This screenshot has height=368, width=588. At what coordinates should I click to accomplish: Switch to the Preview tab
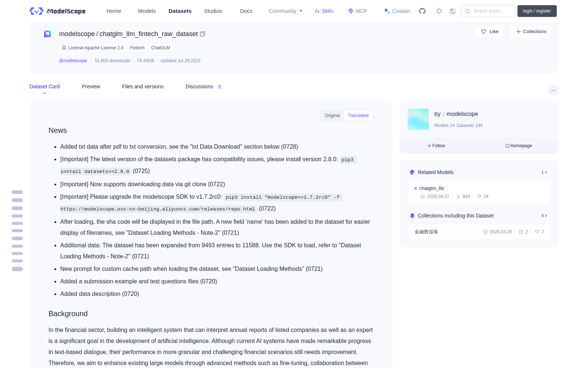[91, 86]
